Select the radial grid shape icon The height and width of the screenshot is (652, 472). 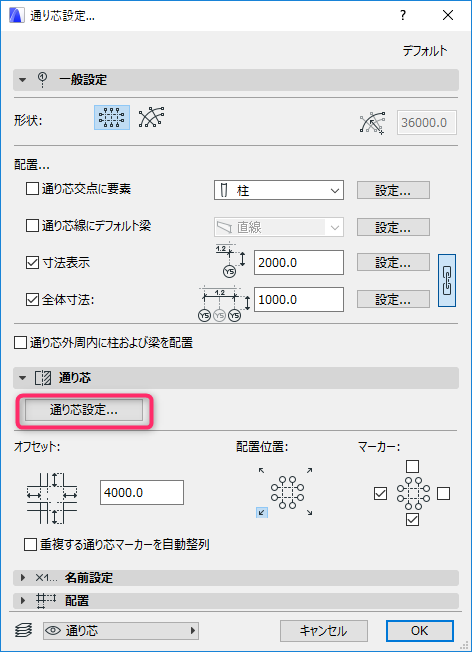tap(151, 117)
